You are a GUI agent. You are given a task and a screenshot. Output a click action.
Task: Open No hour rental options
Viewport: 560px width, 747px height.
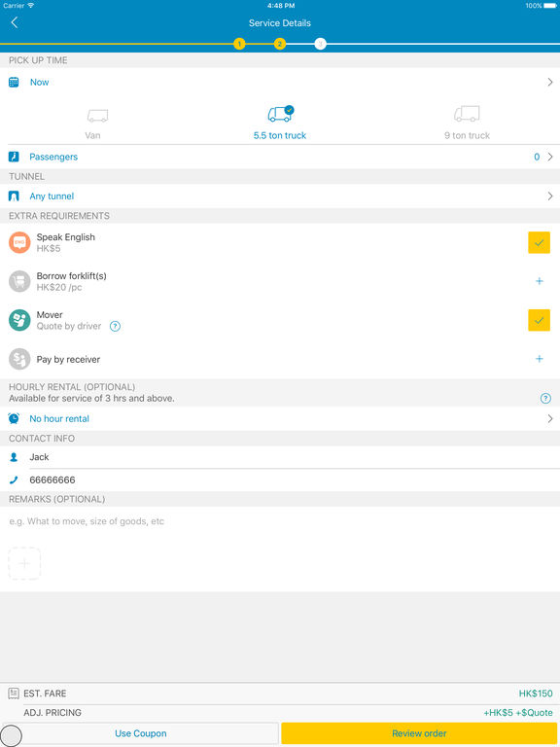click(280, 419)
